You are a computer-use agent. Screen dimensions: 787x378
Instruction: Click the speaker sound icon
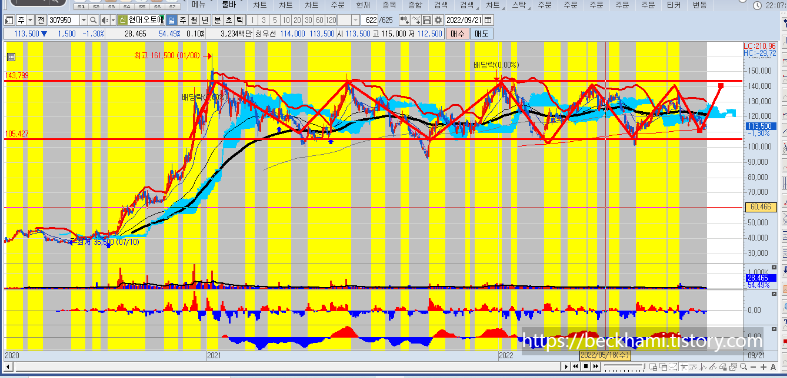click(x=105, y=21)
